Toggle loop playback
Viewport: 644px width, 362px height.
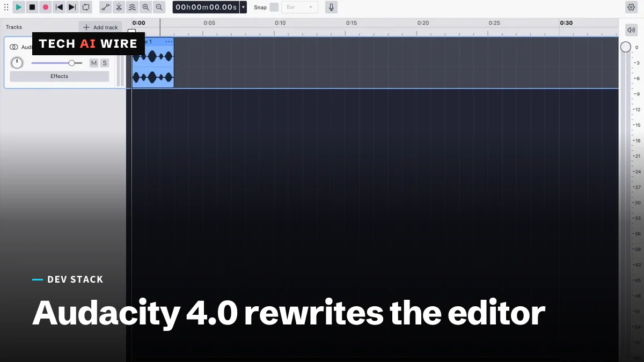86,7
